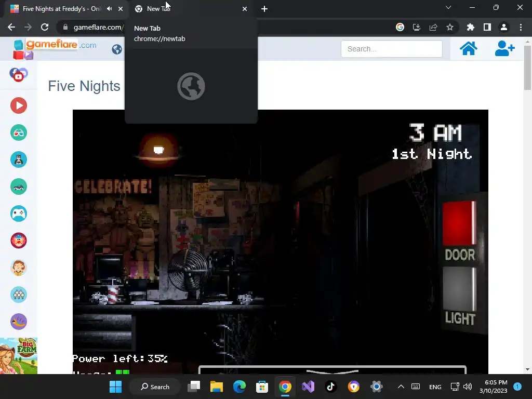Open the Chrome three-dot menu
Image resolution: width=532 pixels, height=399 pixels.
pyautogui.click(x=521, y=27)
